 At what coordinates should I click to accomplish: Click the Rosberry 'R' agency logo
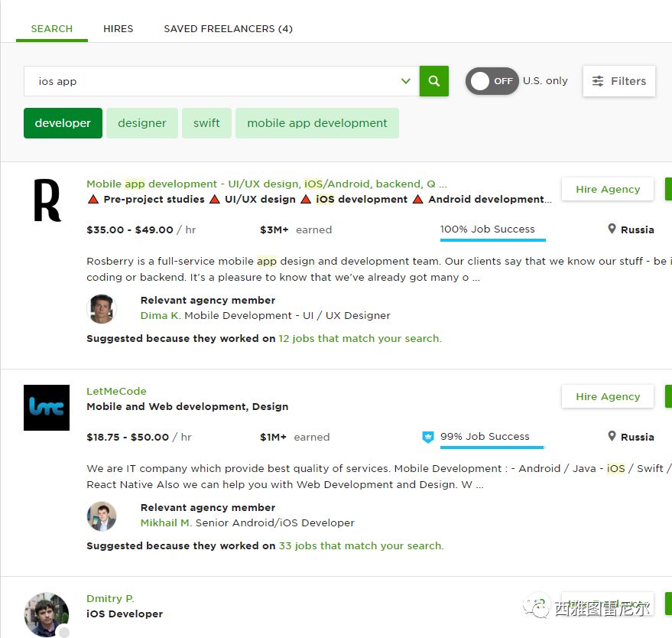click(47, 200)
